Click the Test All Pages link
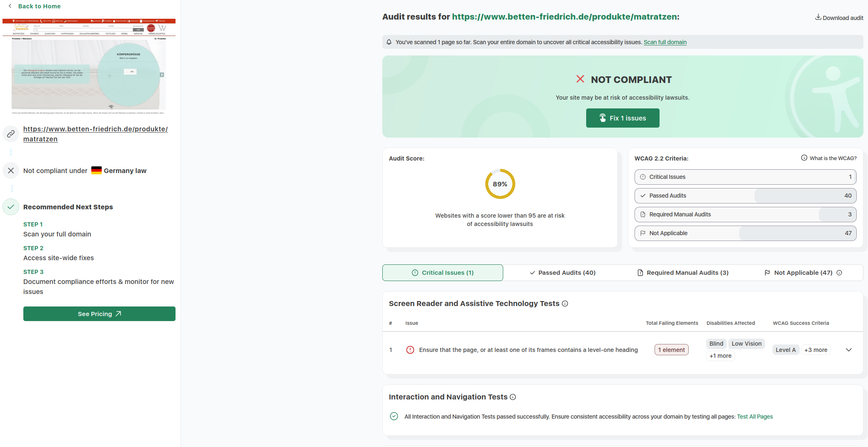This screenshot has width=868, height=447. click(755, 417)
